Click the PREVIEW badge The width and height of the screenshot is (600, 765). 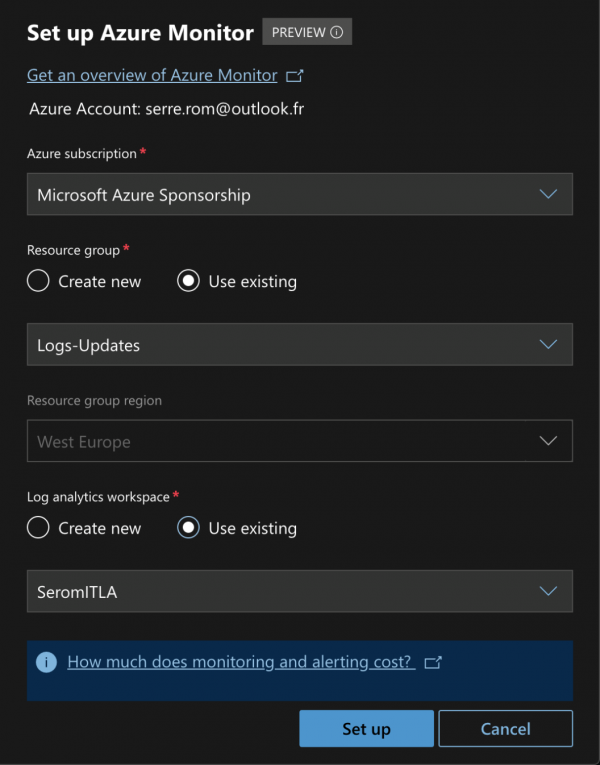coord(307,32)
